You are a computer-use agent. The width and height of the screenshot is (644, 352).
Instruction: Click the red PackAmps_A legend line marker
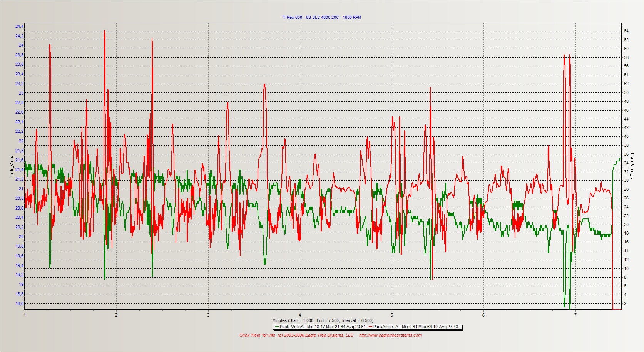tap(370, 327)
